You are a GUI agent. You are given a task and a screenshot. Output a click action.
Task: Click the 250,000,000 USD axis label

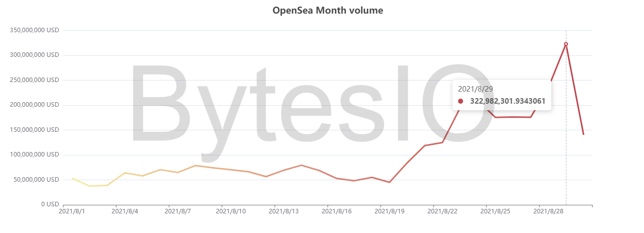coord(34,80)
